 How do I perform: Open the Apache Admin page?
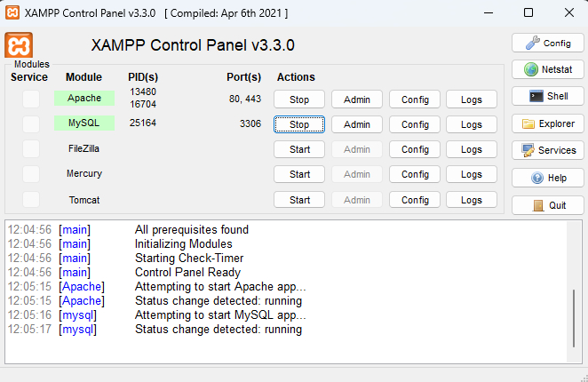[x=356, y=99]
